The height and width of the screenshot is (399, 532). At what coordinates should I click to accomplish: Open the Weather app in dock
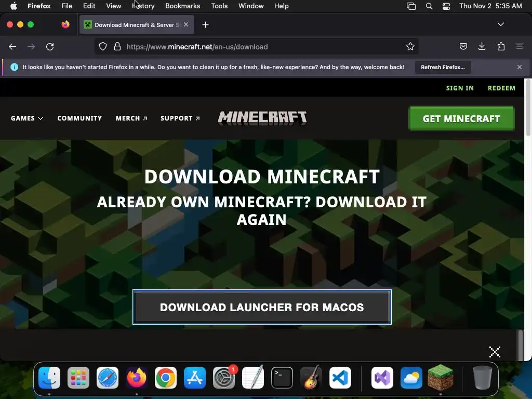coord(411,378)
